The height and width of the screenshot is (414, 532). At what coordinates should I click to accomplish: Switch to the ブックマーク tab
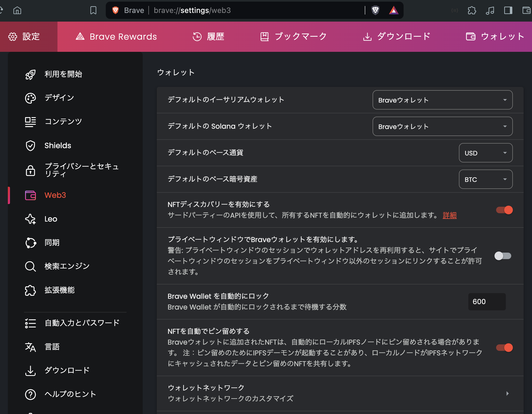click(293, 37)
